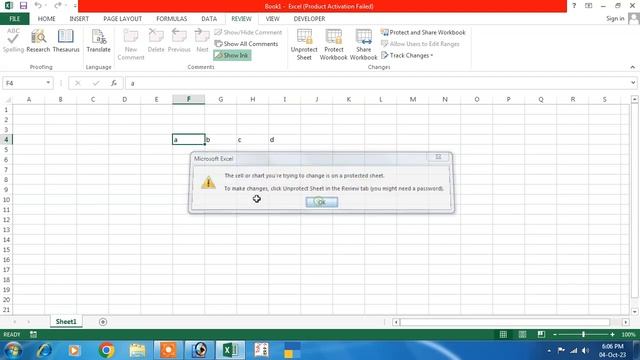The image size is (640, 360).
Task: Click Protect and Share Workbook
Action: click(x=423, y=32)
